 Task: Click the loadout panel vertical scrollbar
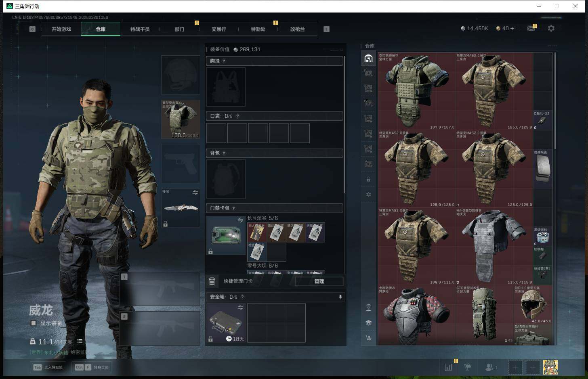click(344, 125)
